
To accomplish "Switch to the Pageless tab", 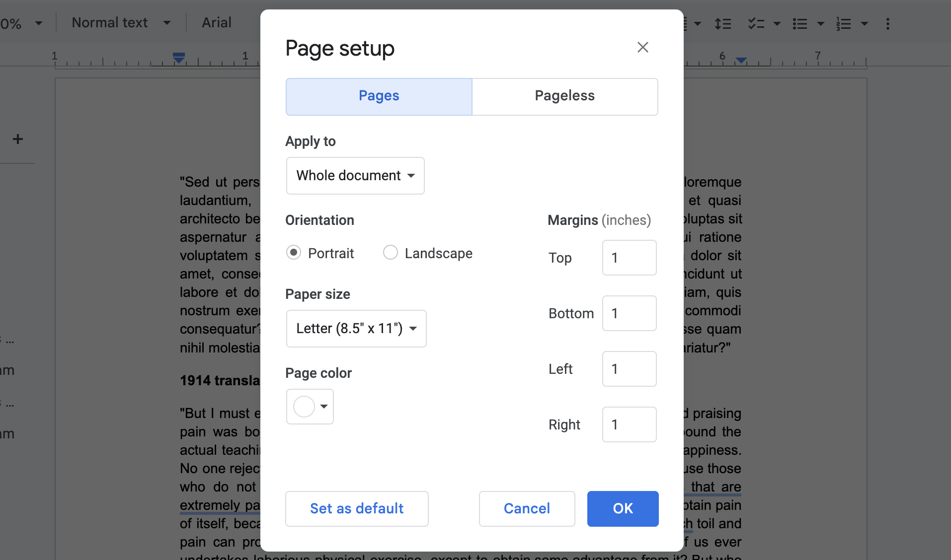I will click(x=564, y=96).
